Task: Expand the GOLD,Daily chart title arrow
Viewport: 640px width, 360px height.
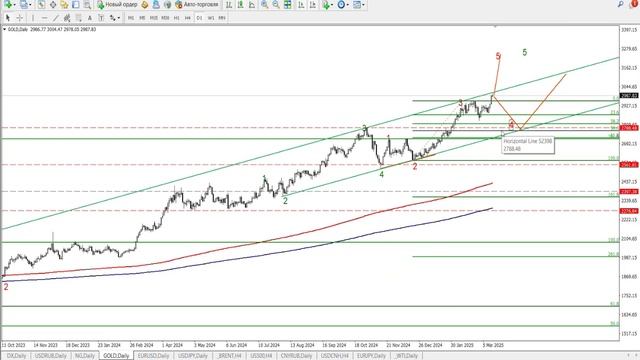Action: 4,29
